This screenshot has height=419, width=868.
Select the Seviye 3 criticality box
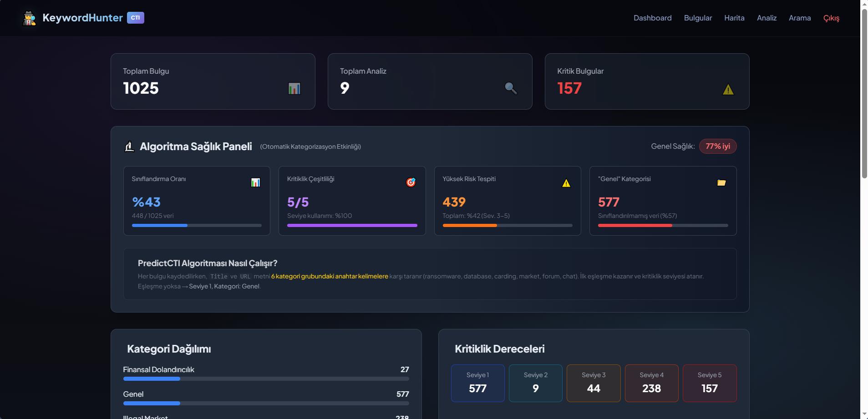(x=594, y=383)
